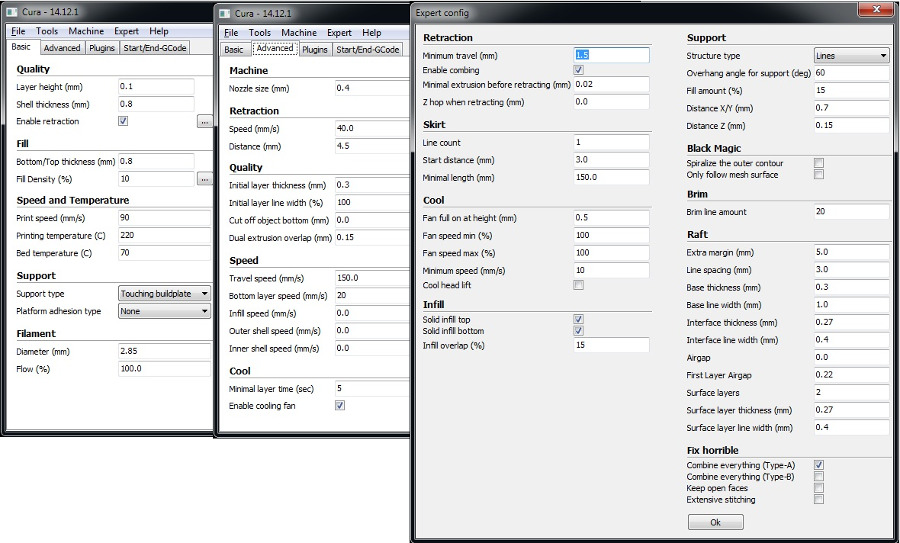This screenshot has height=543, width=900.
Task: Toggle Solid infill bottom checkbox
Action: tap(579, 331)
